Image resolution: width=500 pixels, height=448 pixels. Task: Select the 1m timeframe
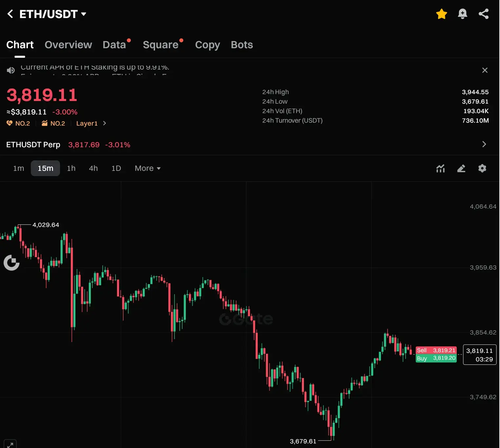point(19,168)
